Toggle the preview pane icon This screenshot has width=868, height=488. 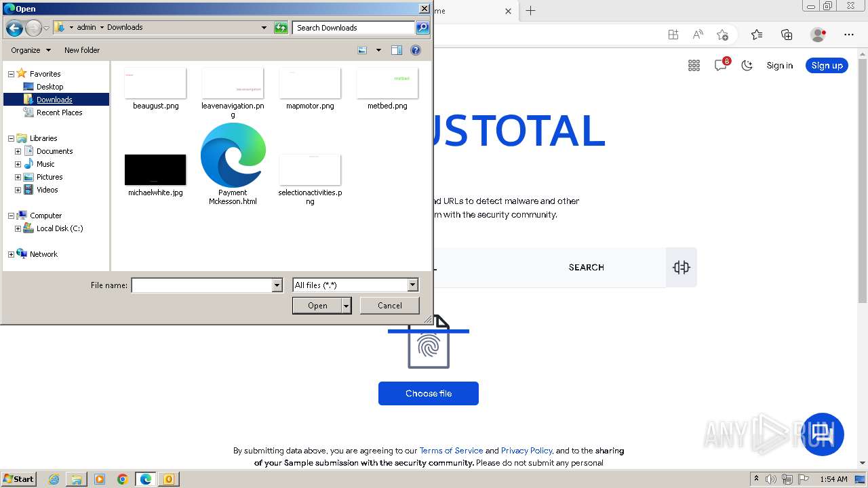tap(397, 50)
